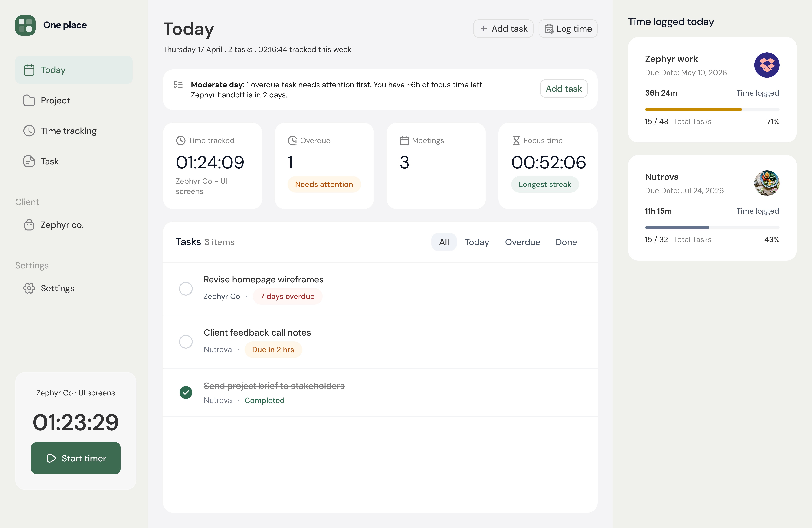Click the Start timer button
Viewport: 812px width, 528px height.
76,458
